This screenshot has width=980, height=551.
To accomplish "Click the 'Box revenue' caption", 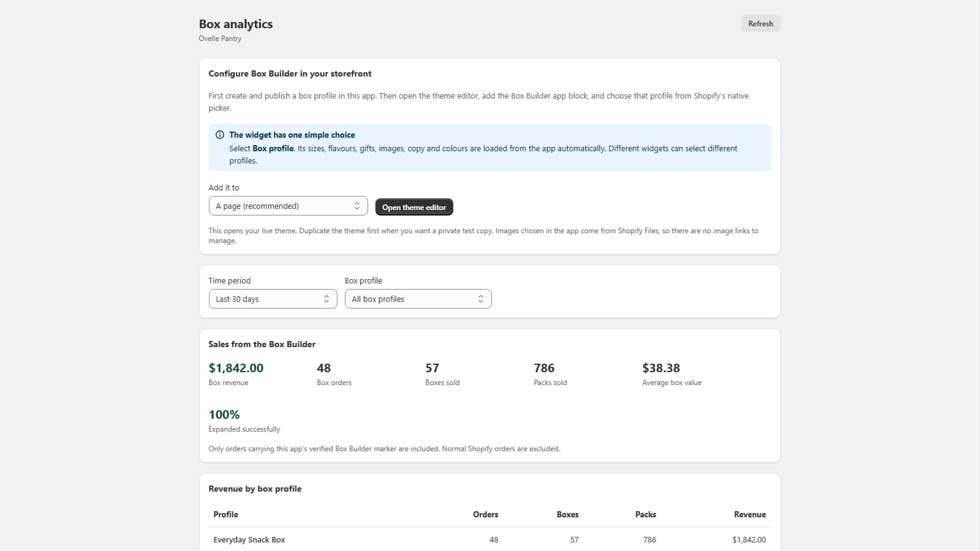I will 228,383.
